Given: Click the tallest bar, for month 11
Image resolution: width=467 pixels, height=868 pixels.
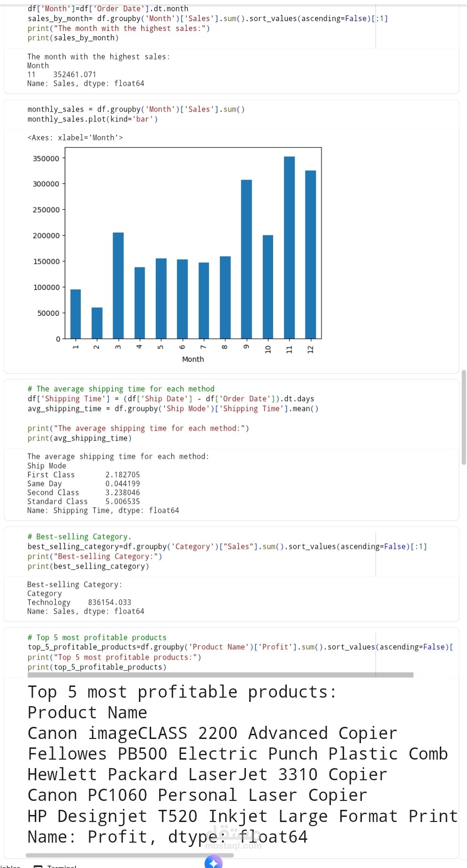Looking at the screenshot, I should (x=290, y=248).
